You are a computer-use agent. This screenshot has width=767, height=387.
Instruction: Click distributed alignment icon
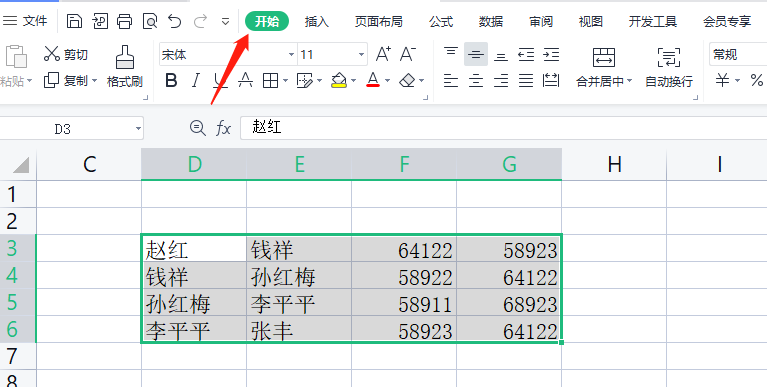551,80
